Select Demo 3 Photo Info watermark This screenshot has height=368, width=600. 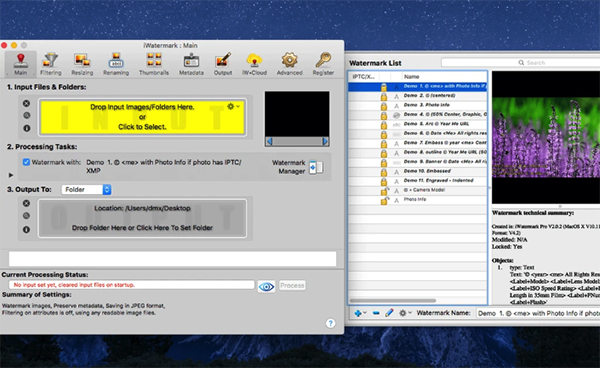coord(418,105)
